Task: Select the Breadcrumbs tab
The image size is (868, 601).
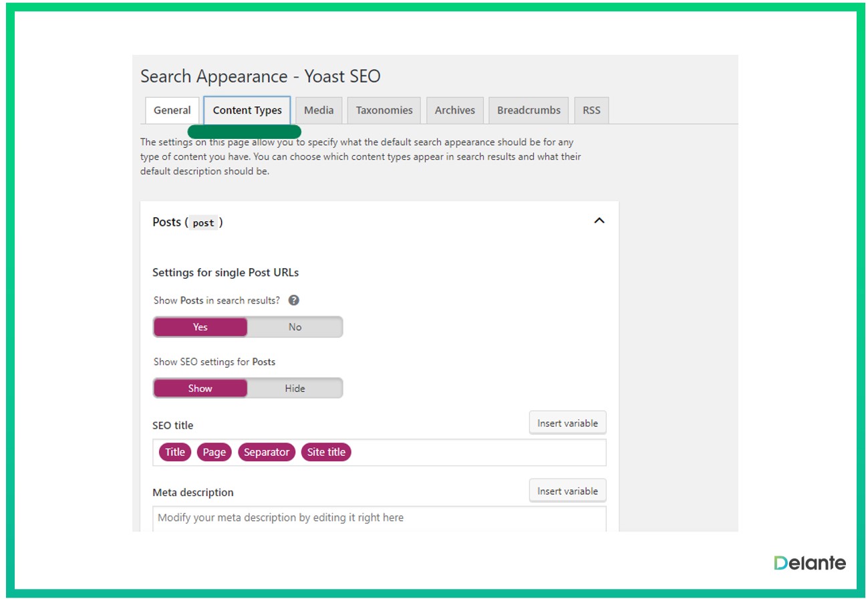Action: tap(528, 110)
